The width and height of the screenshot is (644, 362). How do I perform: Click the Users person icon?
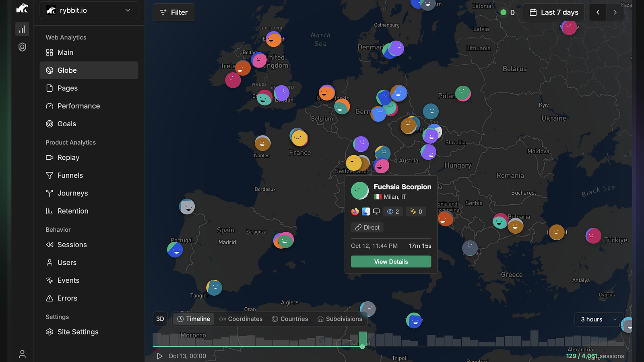pos(50,263)
